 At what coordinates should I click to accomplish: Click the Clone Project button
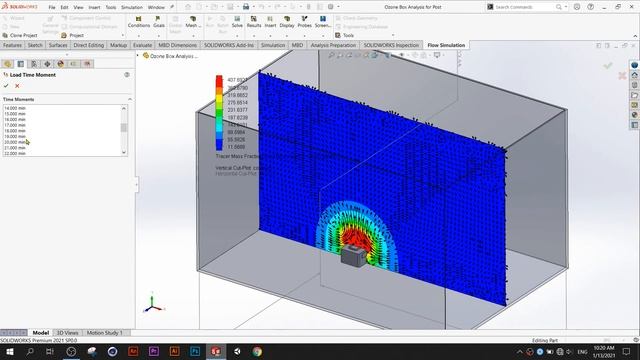click(20, 36)
